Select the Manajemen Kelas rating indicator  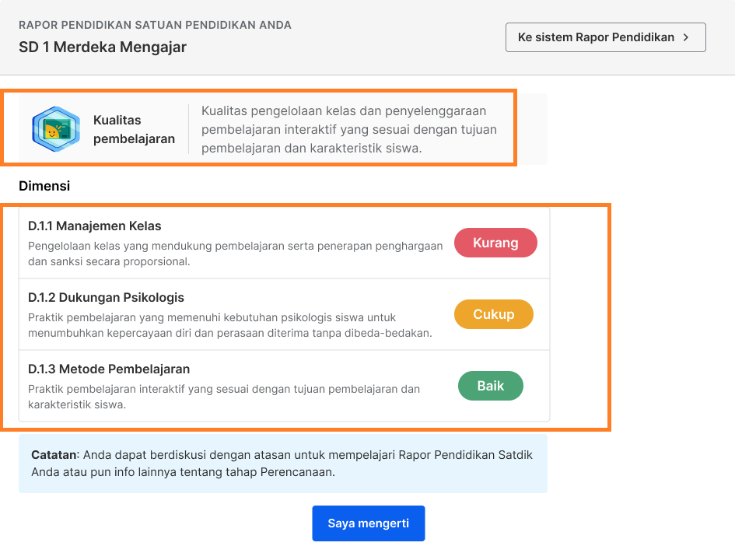(495, 243)
